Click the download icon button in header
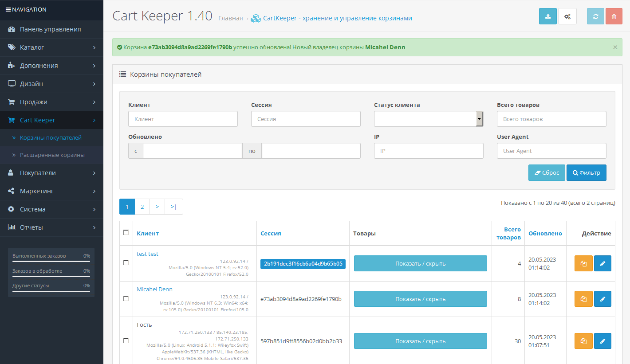The image size is (630, 364). click(547, 16)
